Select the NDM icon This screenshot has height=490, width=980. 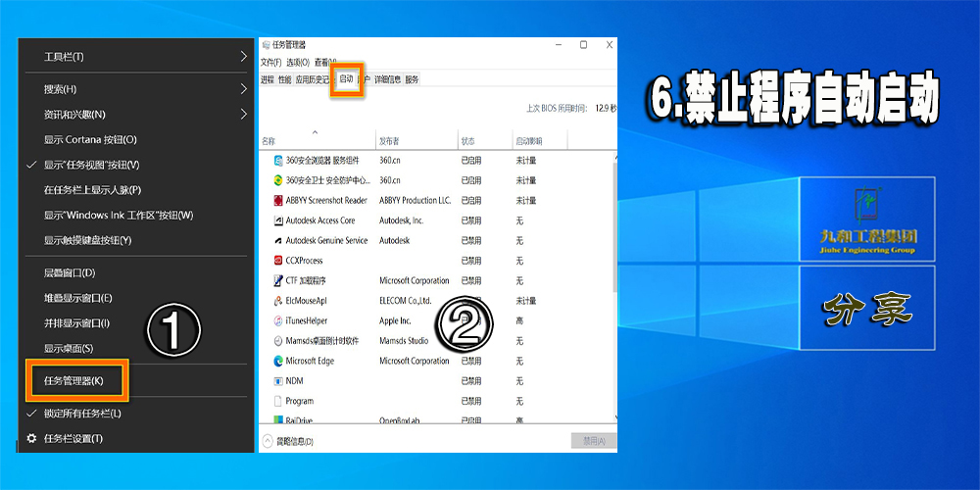click(x=278, y=380)
